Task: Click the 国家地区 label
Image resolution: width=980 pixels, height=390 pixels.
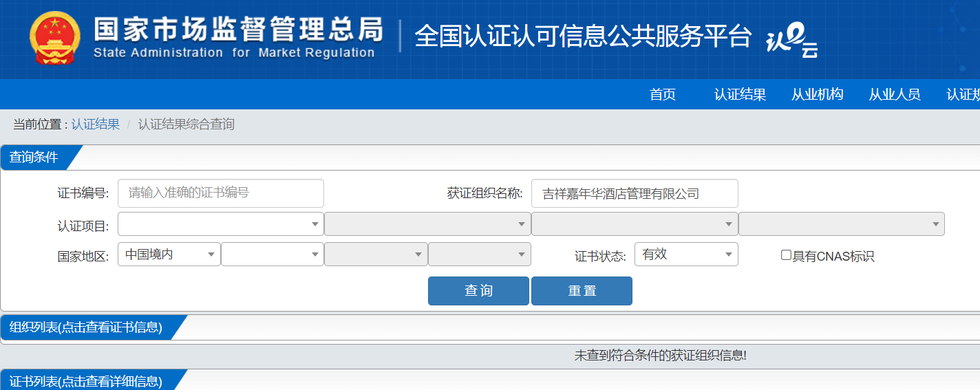Action: coord(83,257)
